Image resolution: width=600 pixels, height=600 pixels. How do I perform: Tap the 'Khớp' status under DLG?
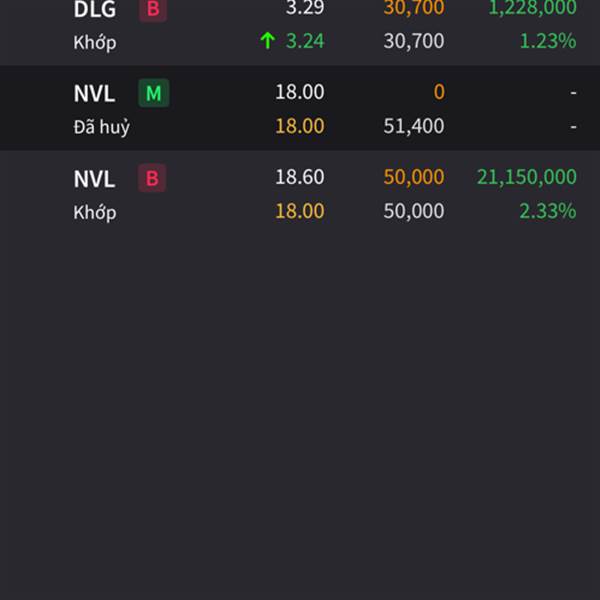(x=95, y=42)
